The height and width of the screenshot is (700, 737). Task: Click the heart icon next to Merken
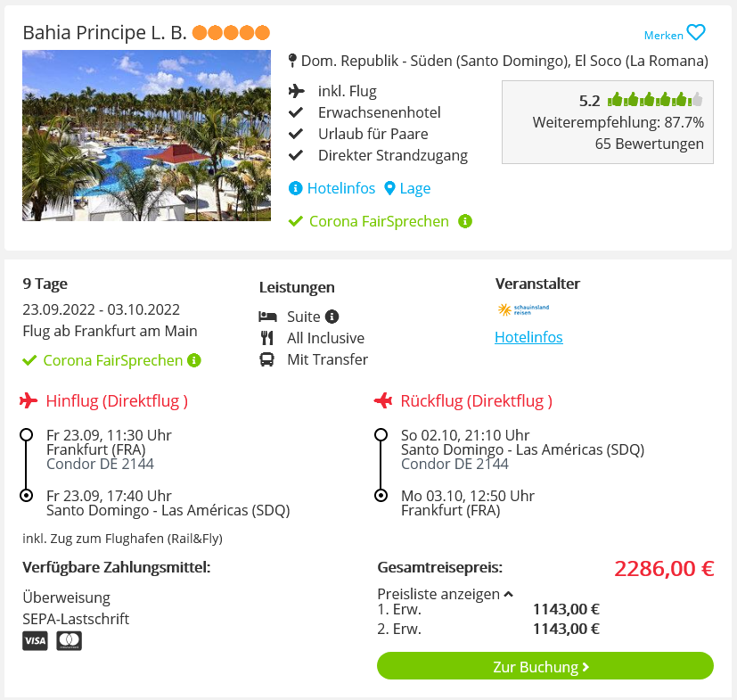696,33
